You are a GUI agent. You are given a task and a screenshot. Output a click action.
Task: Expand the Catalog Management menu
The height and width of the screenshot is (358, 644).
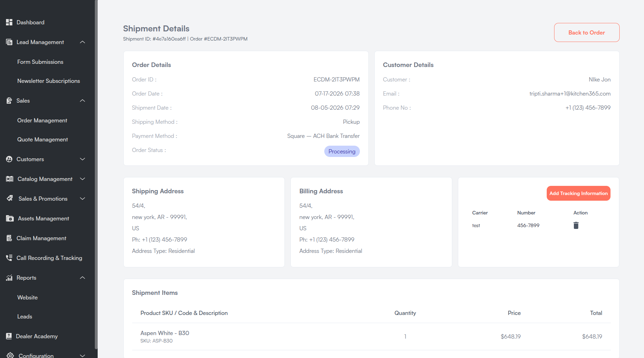tap(82, 179)
